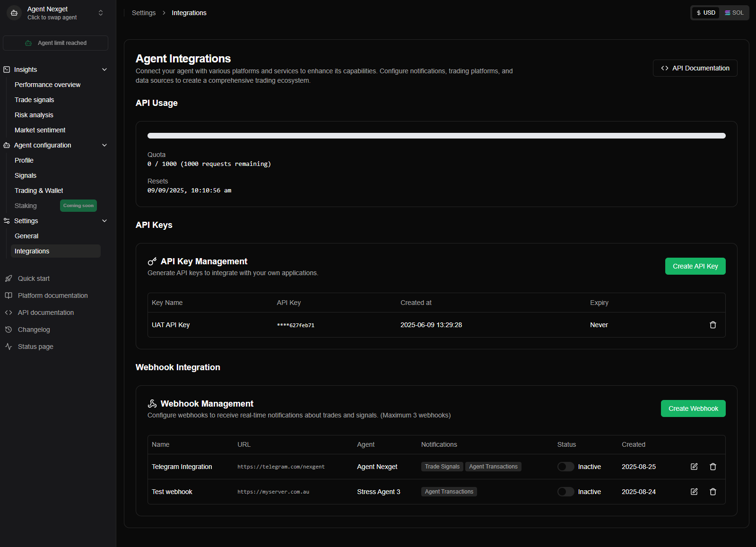Click the key icon beside API Key Management
Screen dimensions: 756x547
coord(152,261)
